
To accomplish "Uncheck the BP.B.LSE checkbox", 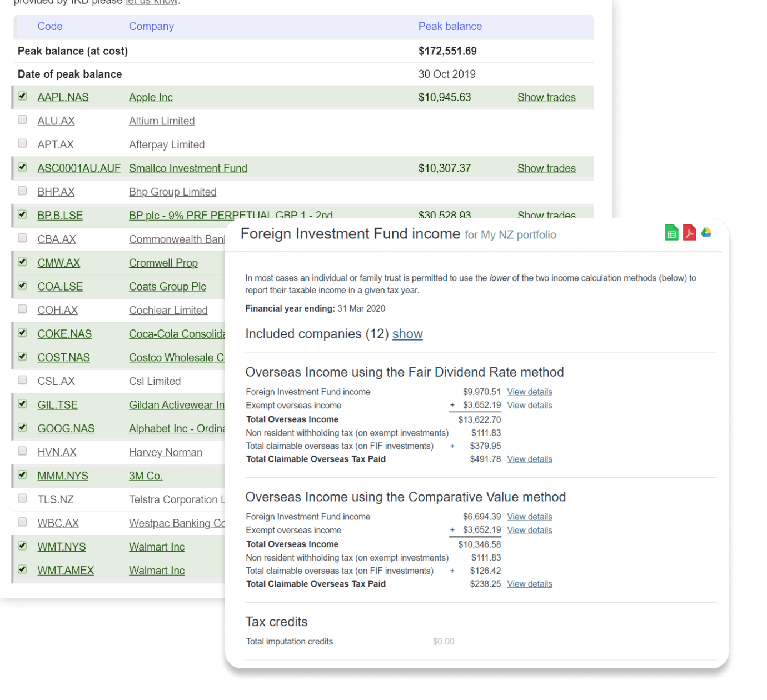I will coord(22,214).
